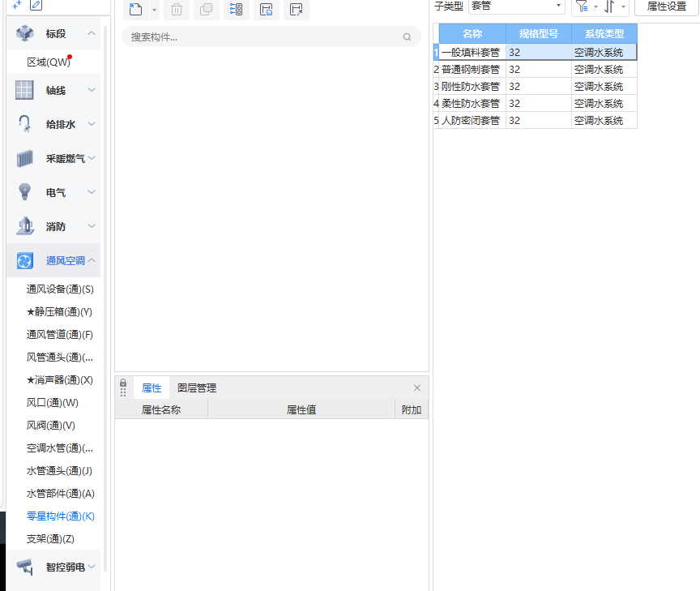Switch to the 图层管理 tab
The height and width of the screenshot is (591, 700).
tap(197, 388)
